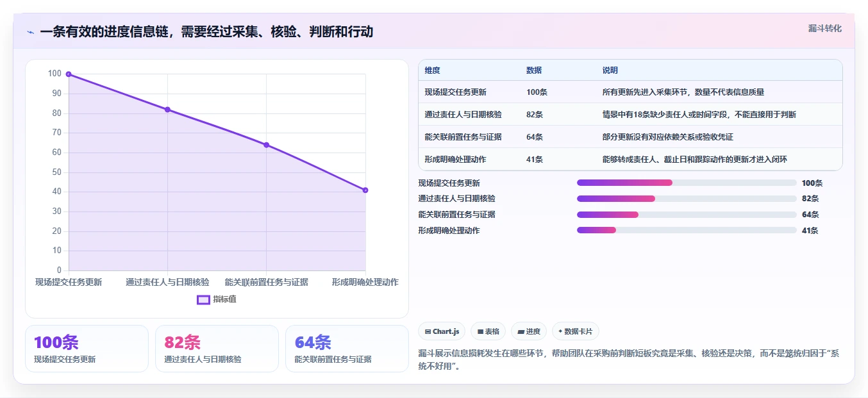Click x-axis label 通过责任人与日期核验
The width and height of the screenshot is (868, 398).
pyautogui.click(x=167, y=282)
